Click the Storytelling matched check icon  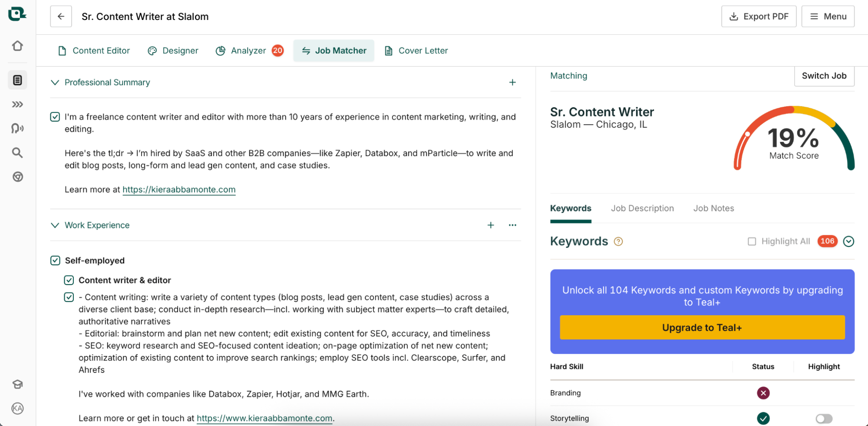coord(763,418)
